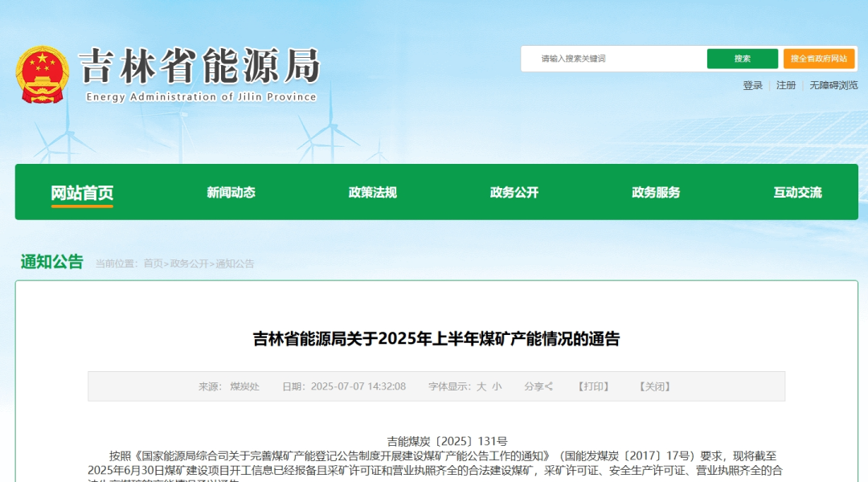Go to 政策法规 section

[372, 193]
